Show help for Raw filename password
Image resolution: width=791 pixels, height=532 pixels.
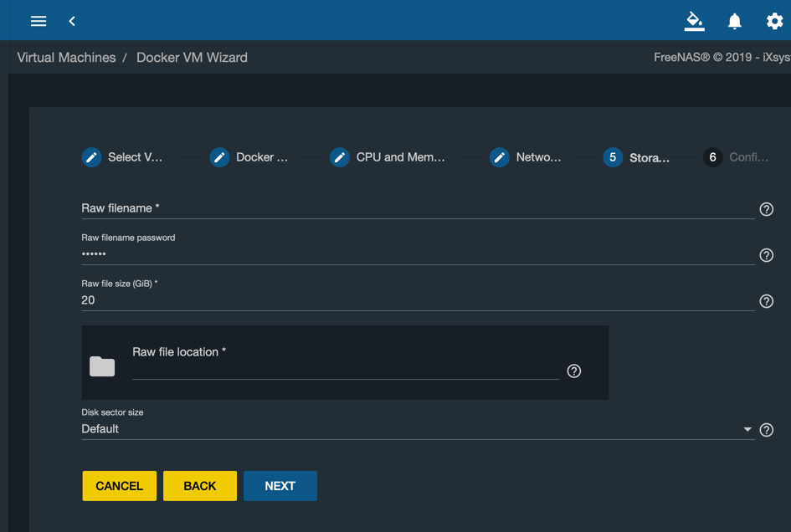tap(766, 255)
